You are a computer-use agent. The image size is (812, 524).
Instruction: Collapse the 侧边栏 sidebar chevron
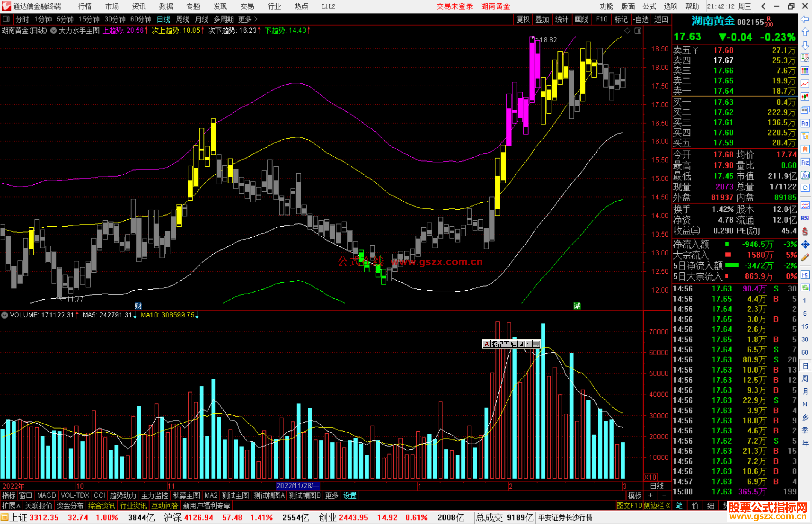click(668, 506)
